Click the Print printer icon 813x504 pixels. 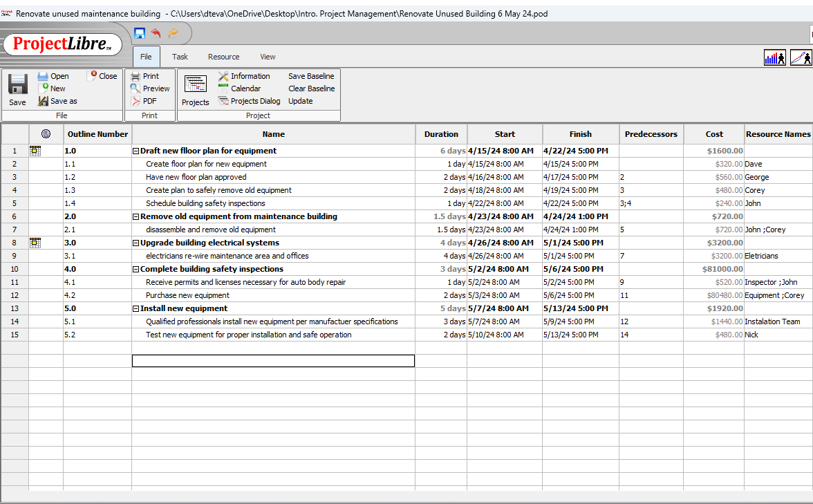tap(135, 76)
